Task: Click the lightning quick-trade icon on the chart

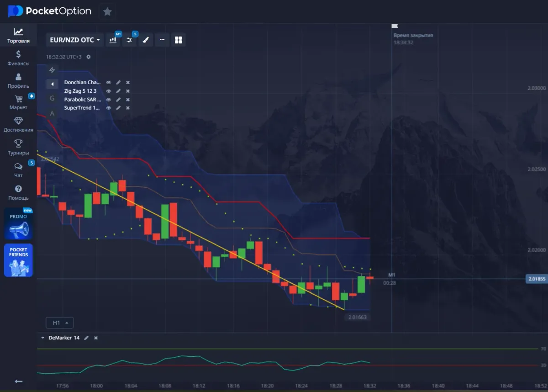Action: click(52, 70)
